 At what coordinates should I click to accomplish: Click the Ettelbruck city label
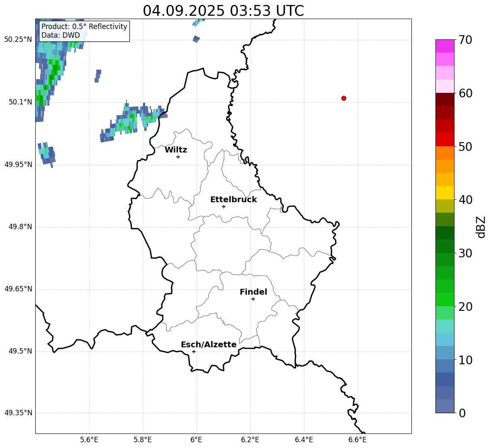[233, 200]
